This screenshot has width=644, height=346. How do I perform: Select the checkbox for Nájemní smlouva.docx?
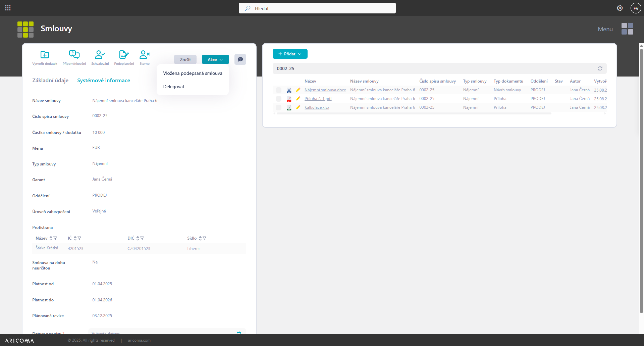click(278, 90)
